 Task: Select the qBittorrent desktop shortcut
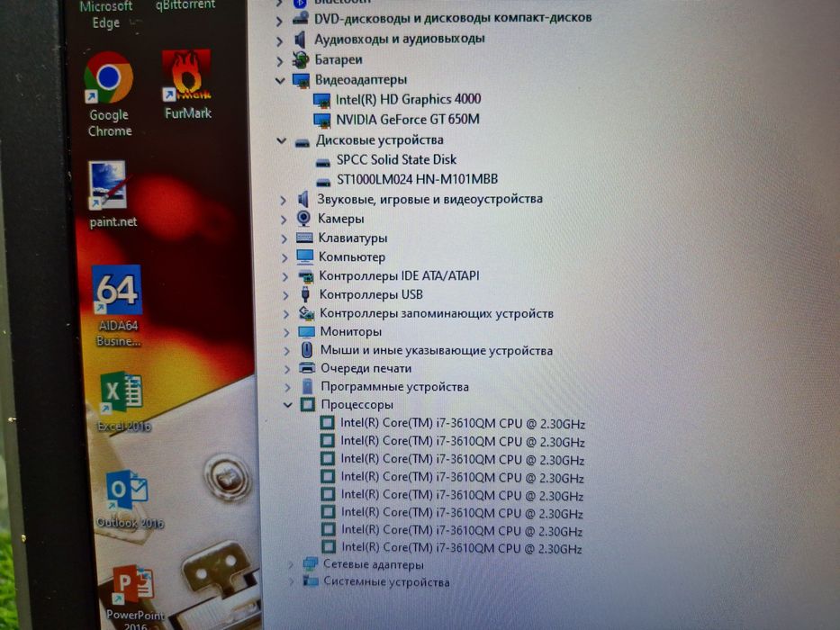[185, 5]
